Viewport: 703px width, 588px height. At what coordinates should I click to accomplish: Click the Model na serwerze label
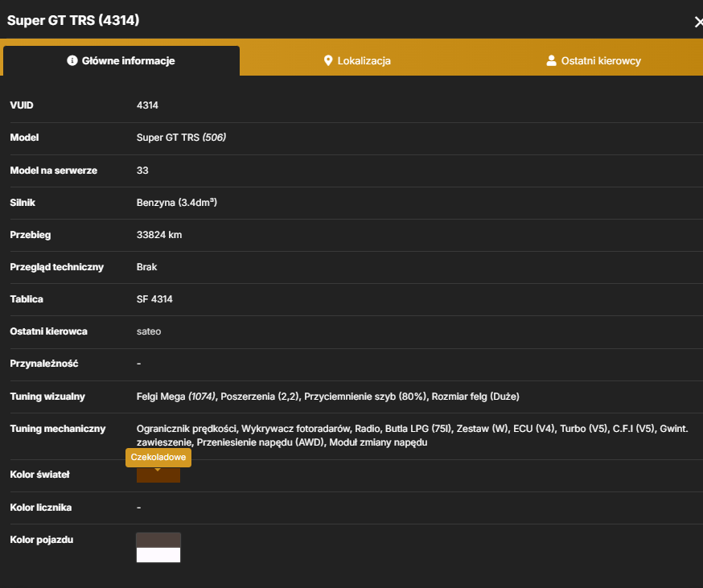(53, 171)
